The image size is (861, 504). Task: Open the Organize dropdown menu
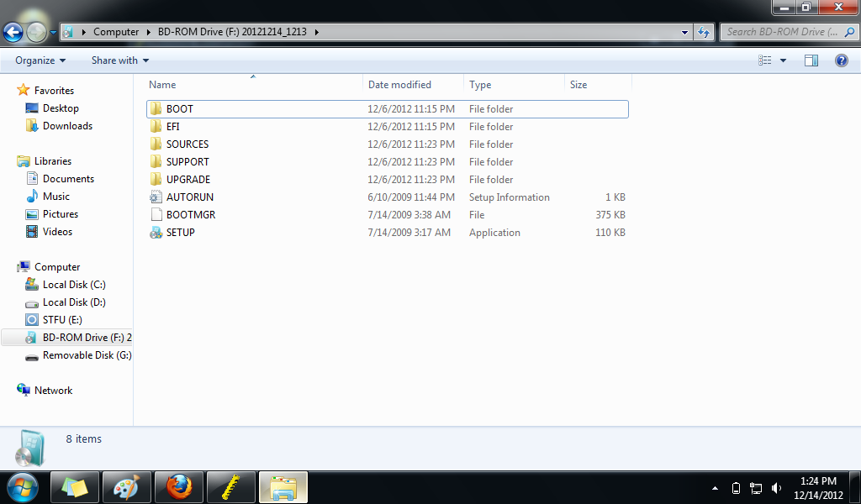(x=38, y=60)
